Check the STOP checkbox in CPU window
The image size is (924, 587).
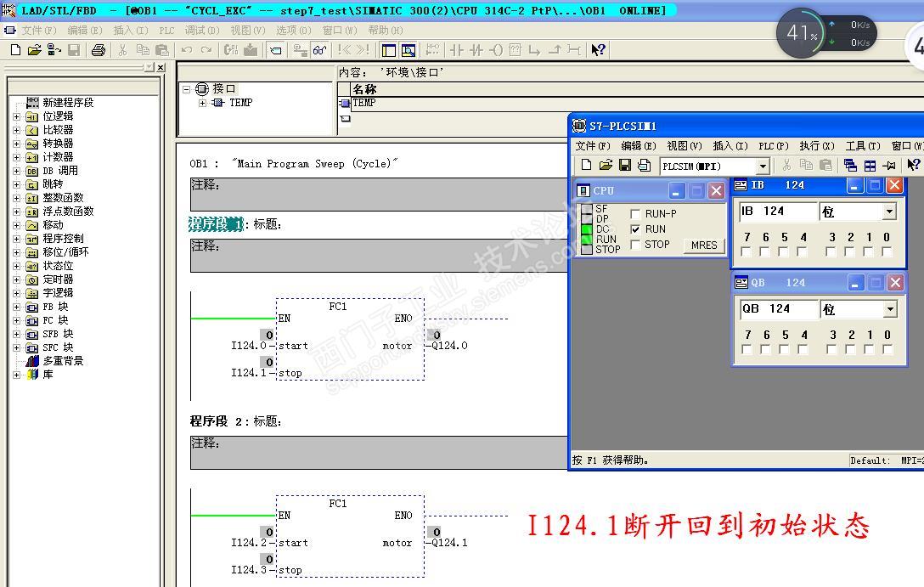[x=635, y=245]
